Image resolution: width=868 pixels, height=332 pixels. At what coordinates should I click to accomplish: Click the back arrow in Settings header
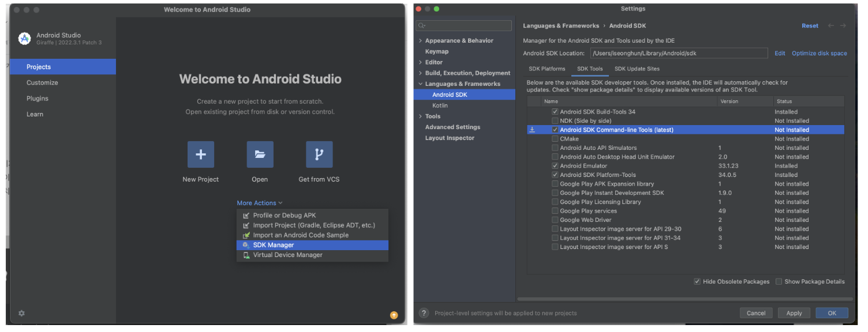click(831, 26)
